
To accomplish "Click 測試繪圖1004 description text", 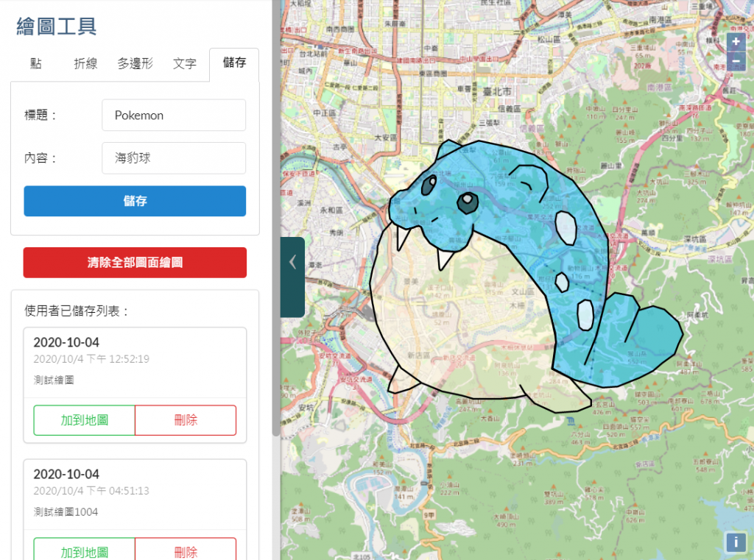I will pos(66,512).
